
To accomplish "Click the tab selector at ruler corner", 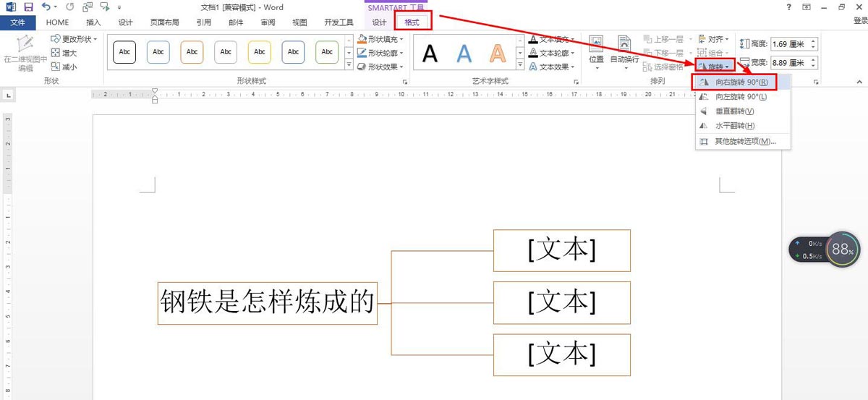I will coord(7,95).
